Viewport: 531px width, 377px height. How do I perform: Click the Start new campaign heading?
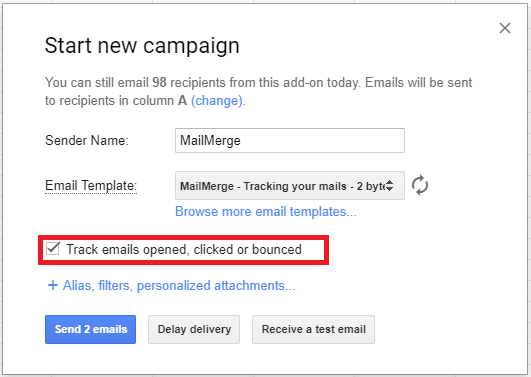tap(142, 46)
